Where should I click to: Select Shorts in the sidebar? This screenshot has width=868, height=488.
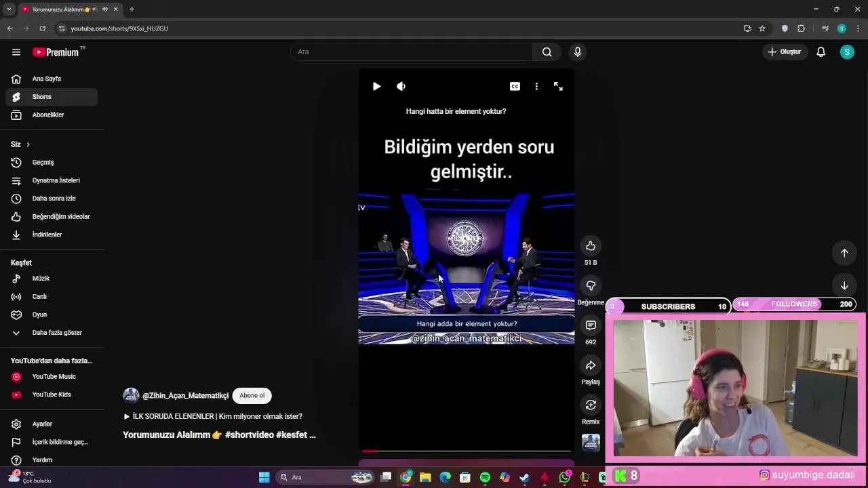(52, 97)
